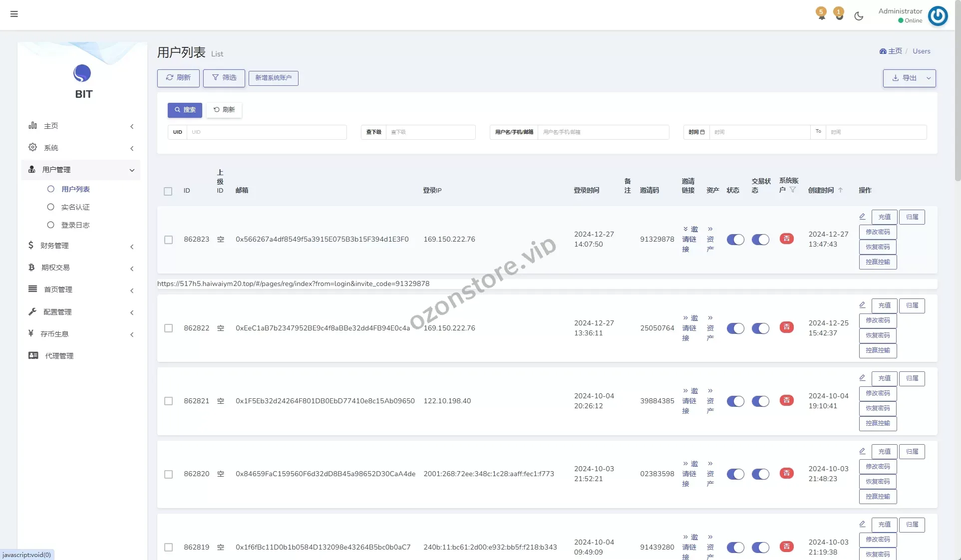The width and height of the screenshot is (961, 560).
Task: Click edit pencil icon for user 862821
Action: [862, 378]
